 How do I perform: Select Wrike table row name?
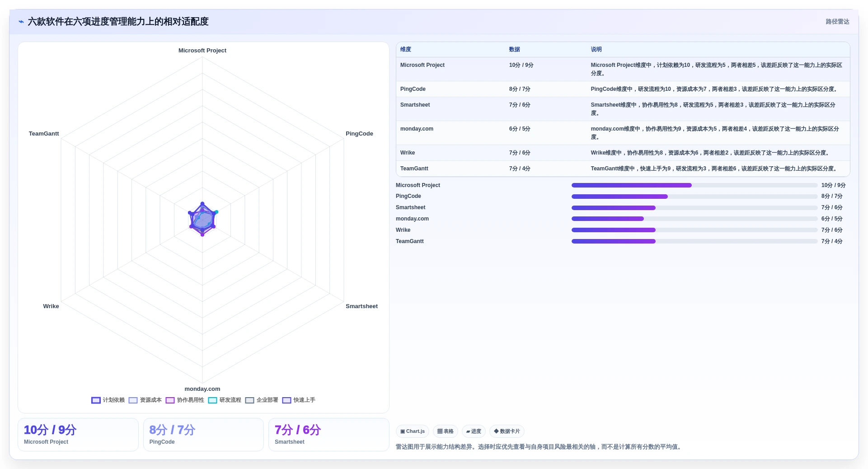tap(408, 153)
